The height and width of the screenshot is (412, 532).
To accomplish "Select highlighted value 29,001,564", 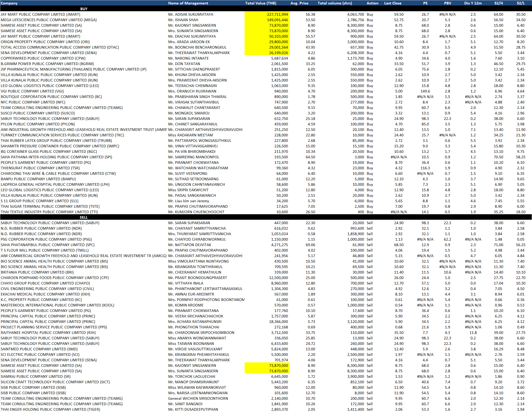I will (x=267, y=47).
